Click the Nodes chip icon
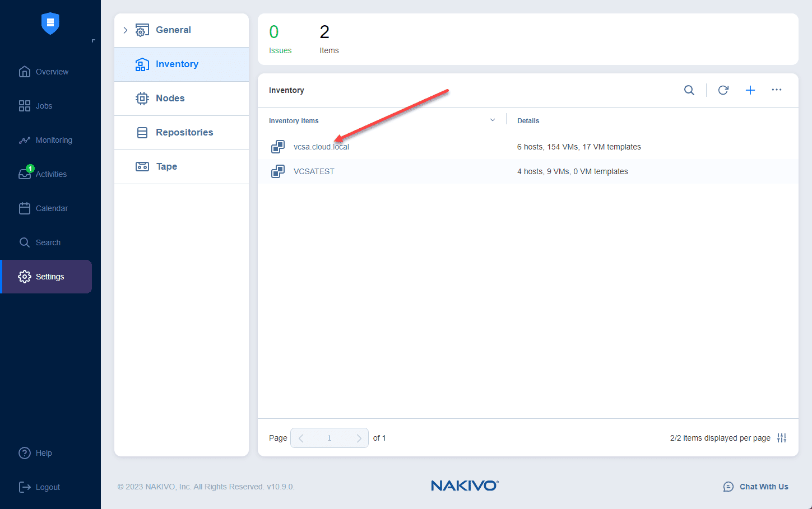The height and width of the screenshot is (509, 812). point(142,99)
